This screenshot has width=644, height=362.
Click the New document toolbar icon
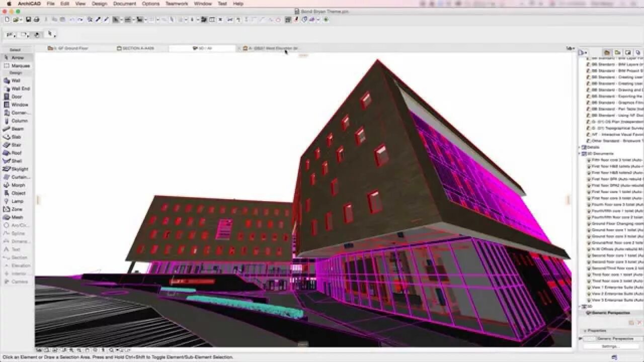(7, 20)
